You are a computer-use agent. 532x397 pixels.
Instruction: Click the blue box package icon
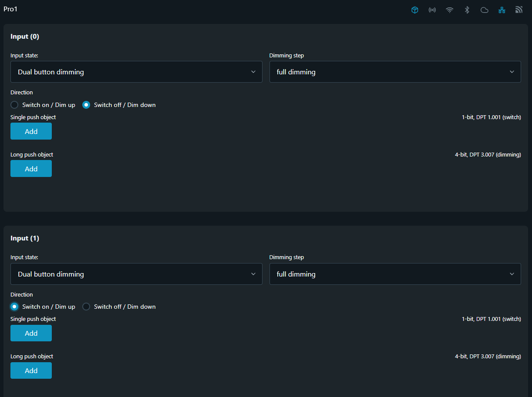pos(415,10)
